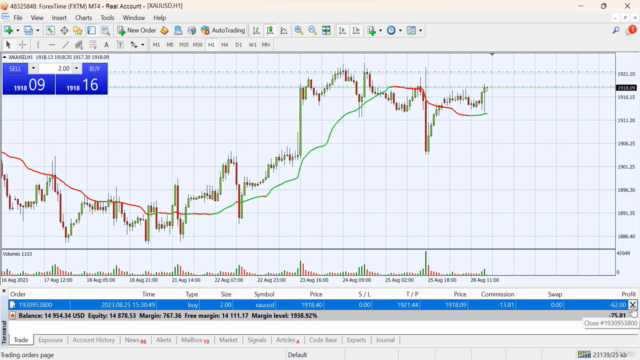Increase the lot size stepper arrow

click(x=76, y=69)
